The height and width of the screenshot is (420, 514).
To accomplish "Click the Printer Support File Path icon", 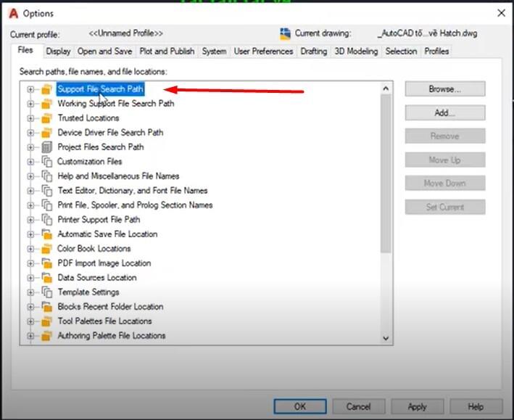I will point(46,220).
